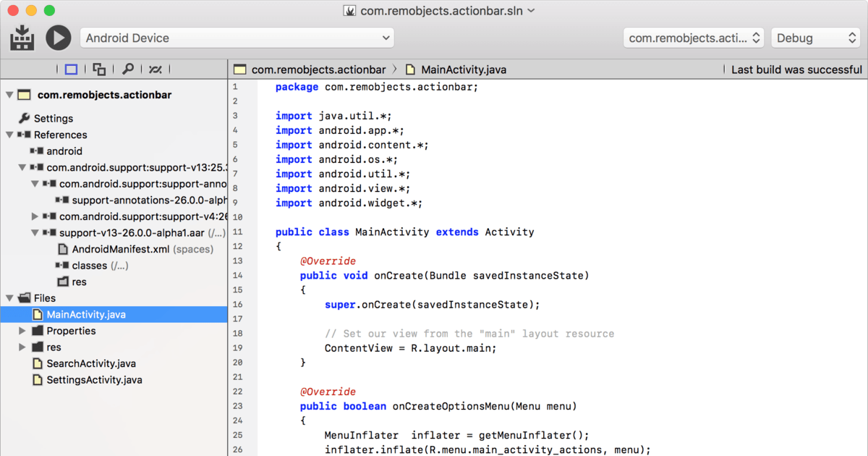Click the Build project icon

(x=22, y=38)
